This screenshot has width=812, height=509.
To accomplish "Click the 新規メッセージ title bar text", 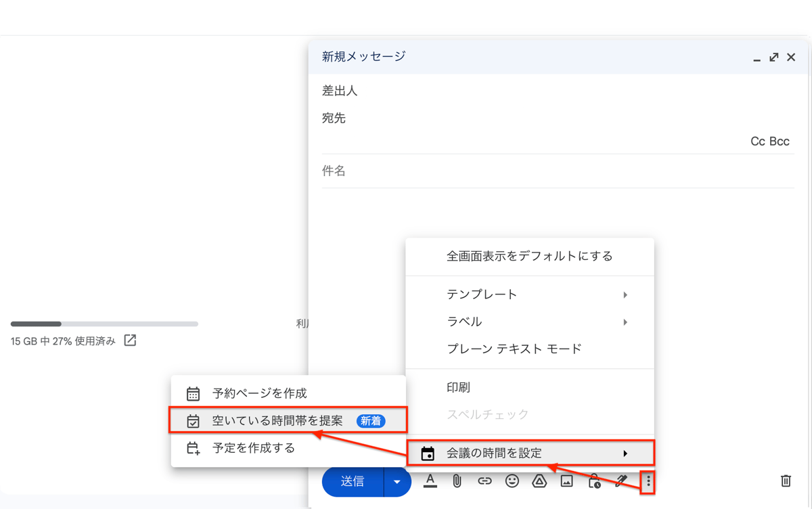I will [x=363, y=57].
